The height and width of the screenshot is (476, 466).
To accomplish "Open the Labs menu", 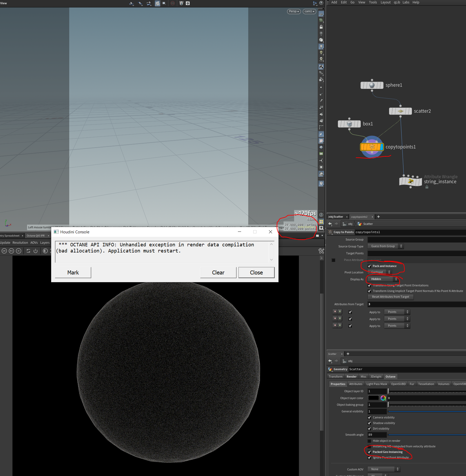I will pyautogui.click(x=406, y=2).
